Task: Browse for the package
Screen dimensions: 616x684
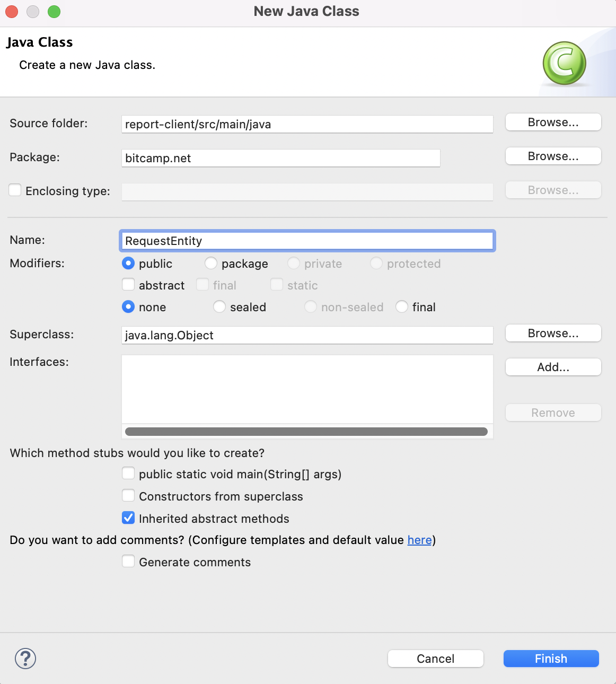Action: coord(553,156)
